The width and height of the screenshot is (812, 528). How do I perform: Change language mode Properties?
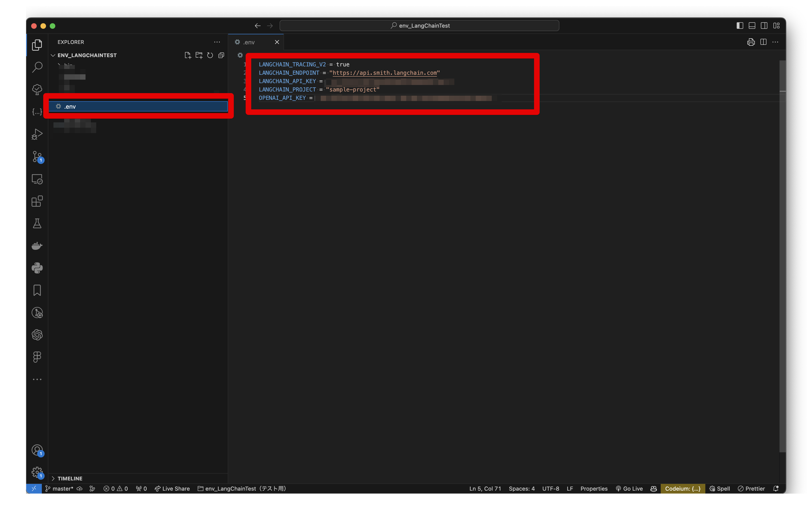[x=594, y=489]
